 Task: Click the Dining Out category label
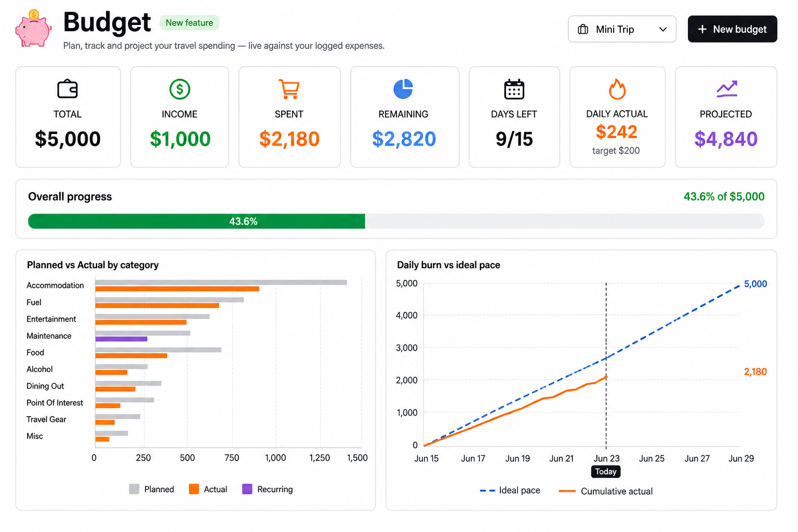pos(45,386)
